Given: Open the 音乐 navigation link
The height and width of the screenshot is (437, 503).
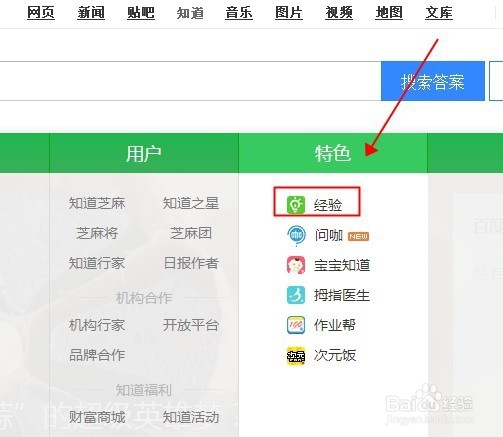Looking at the screenshot, I should tap(239, 13).
